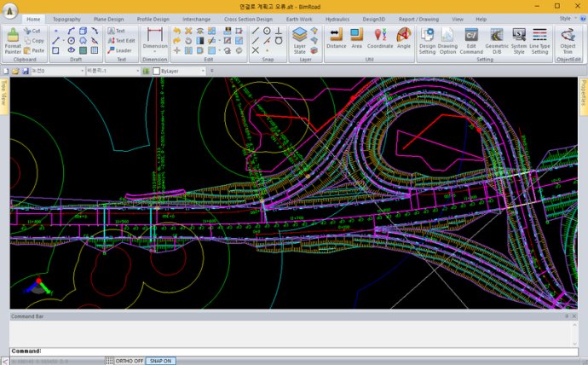Open Drawing Option
This screenshot has height=365, width=588.
[447, 41]
